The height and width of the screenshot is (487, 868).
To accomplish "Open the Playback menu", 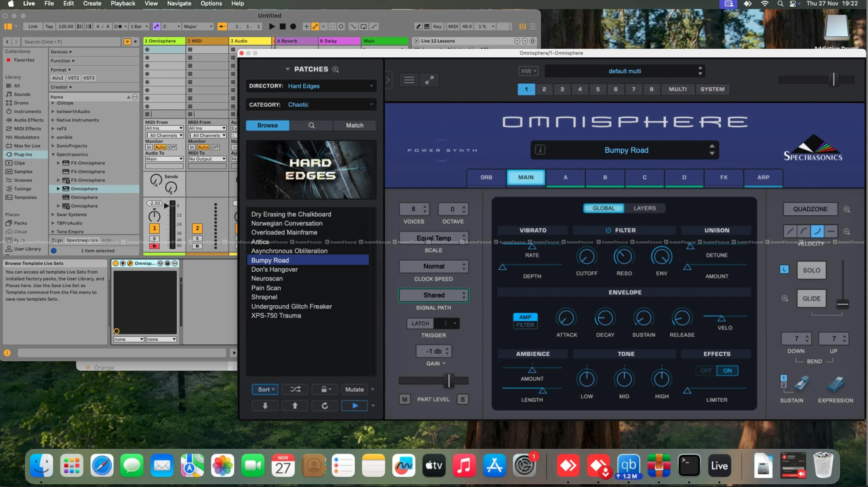I will tap(123, 4).
